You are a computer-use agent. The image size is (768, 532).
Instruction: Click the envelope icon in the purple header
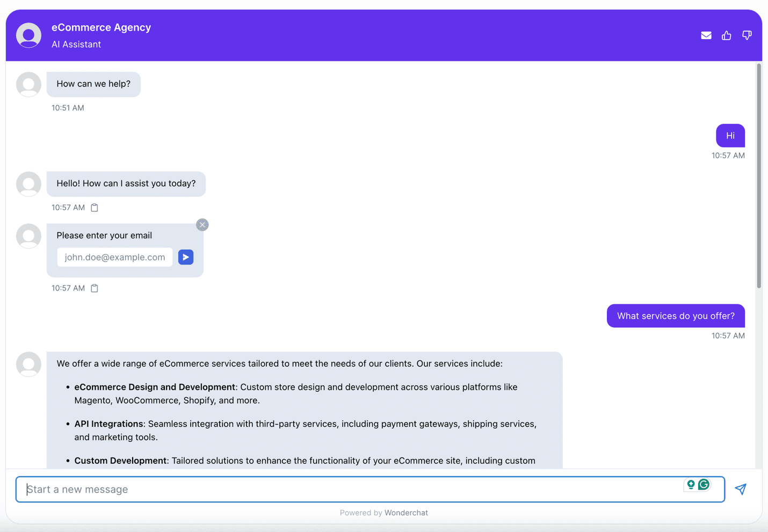706,35
